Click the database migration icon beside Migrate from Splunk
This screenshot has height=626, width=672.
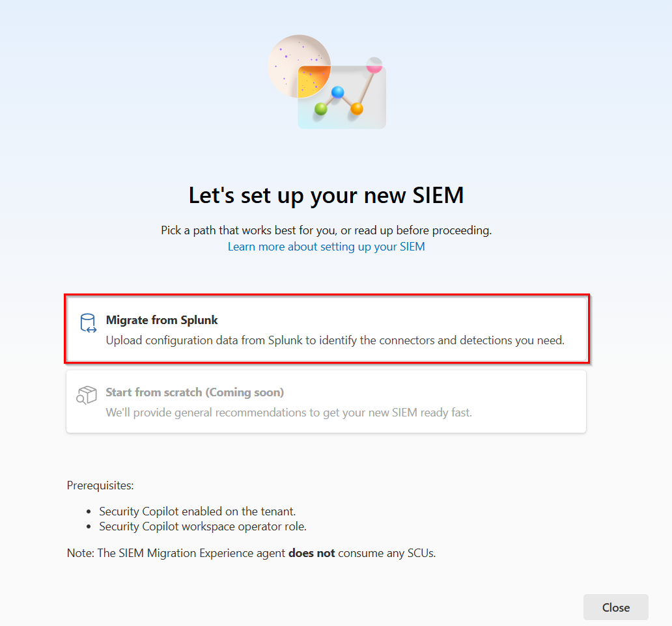pyautogui.click(x=88, y=323)
